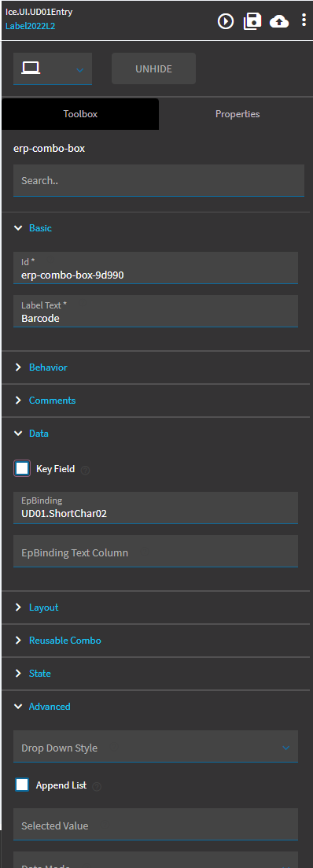Screen dimensions: 313x868
Task: Click the laptop device icon
Action: pyautogui.click(x=31, y=68)
